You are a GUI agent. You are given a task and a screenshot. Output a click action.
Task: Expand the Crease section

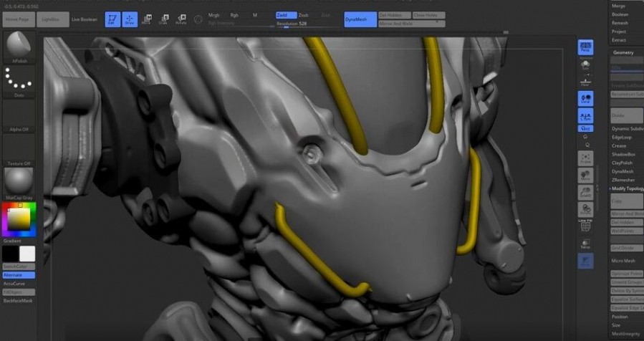click(619, 146)
